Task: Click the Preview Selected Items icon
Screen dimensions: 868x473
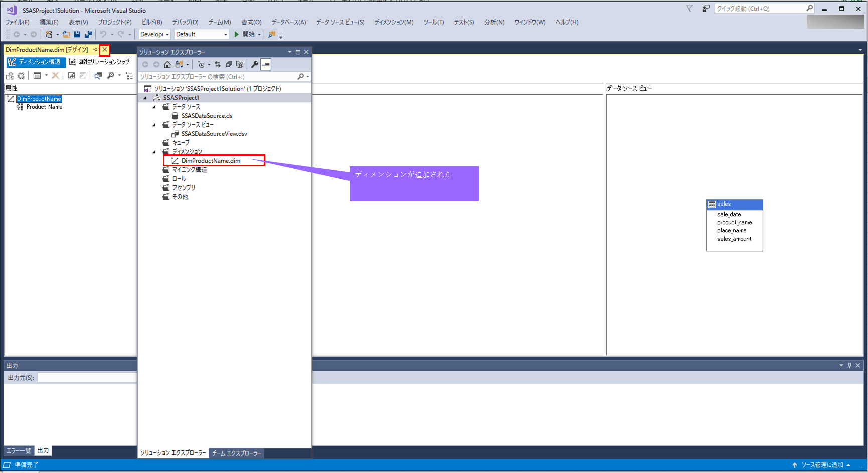Action: tap(266, 64)
